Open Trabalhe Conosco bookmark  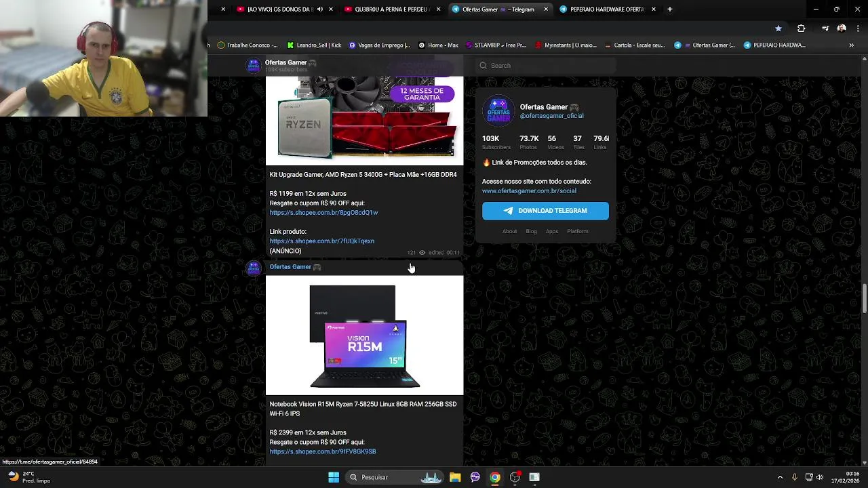[248, 45]
